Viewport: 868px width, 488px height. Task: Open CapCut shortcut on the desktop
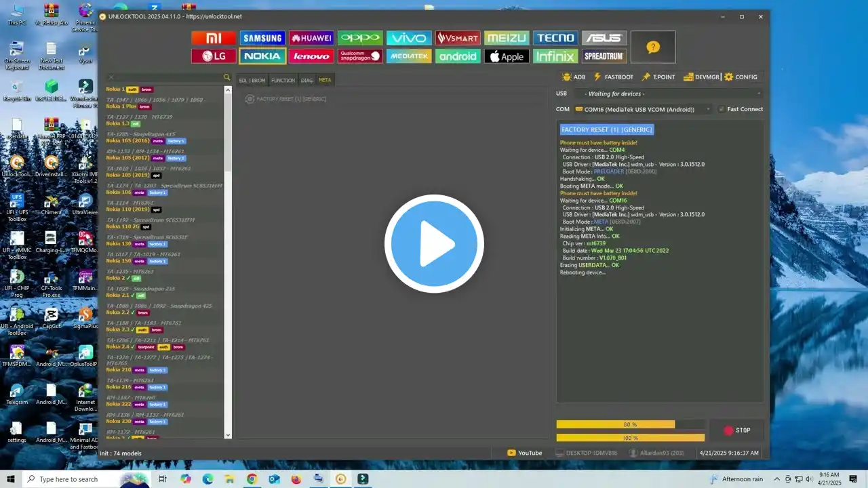click(51, 319)
